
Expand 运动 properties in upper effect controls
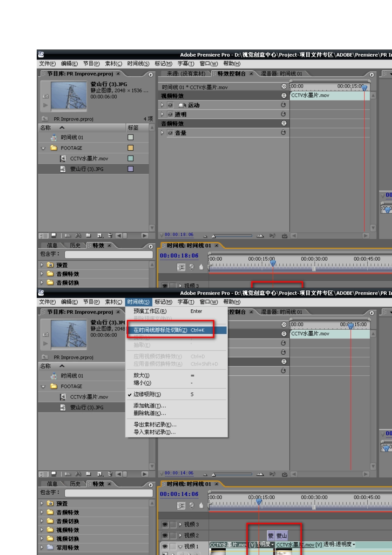[163, 105]
